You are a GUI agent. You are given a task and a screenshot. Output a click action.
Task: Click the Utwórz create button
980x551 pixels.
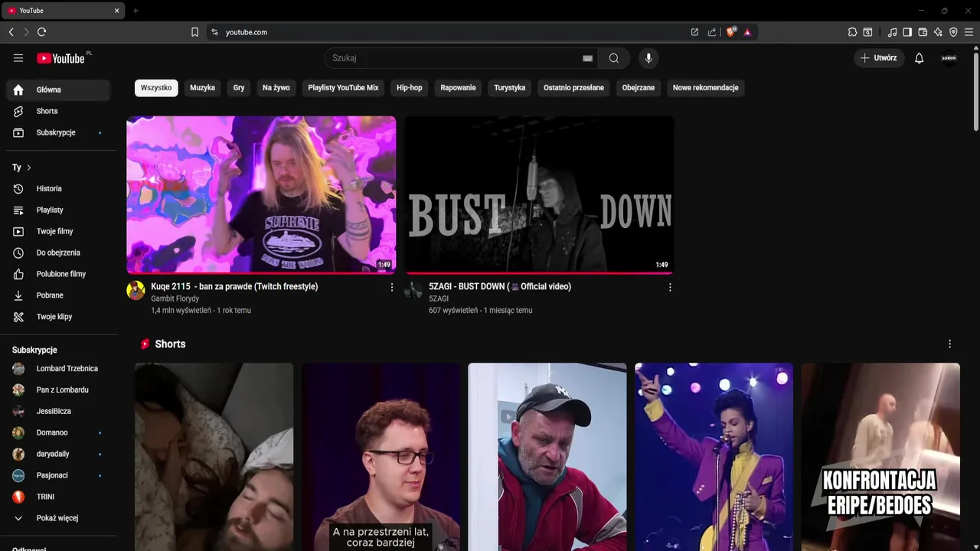pos(879,58)
